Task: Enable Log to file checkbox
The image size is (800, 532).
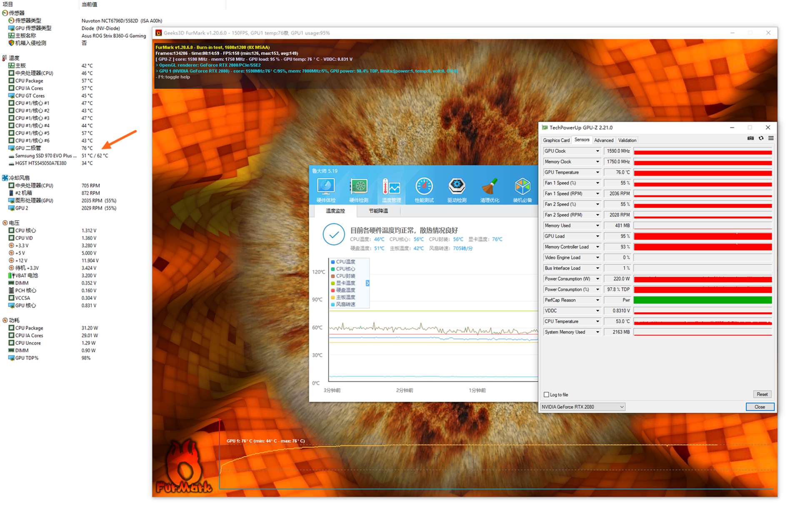Action: click(546, 395)
